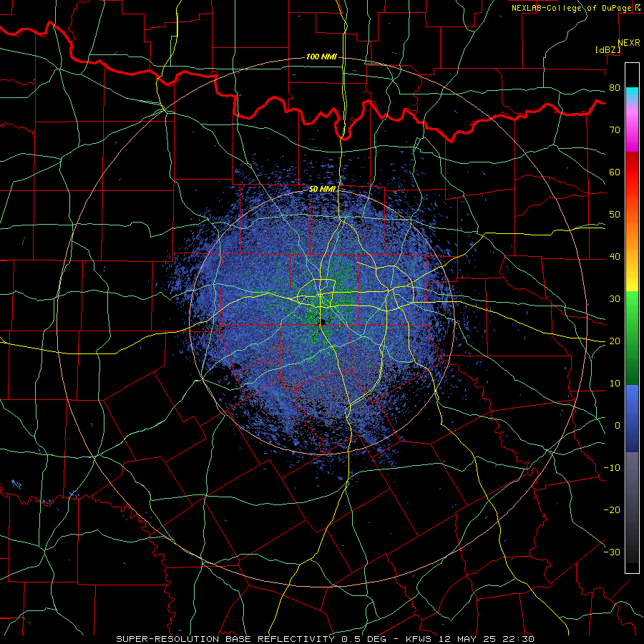The height and width of the screenshot is (644, 644).
Task: Click the NEXR label above color bar
Action: point(628,43)
